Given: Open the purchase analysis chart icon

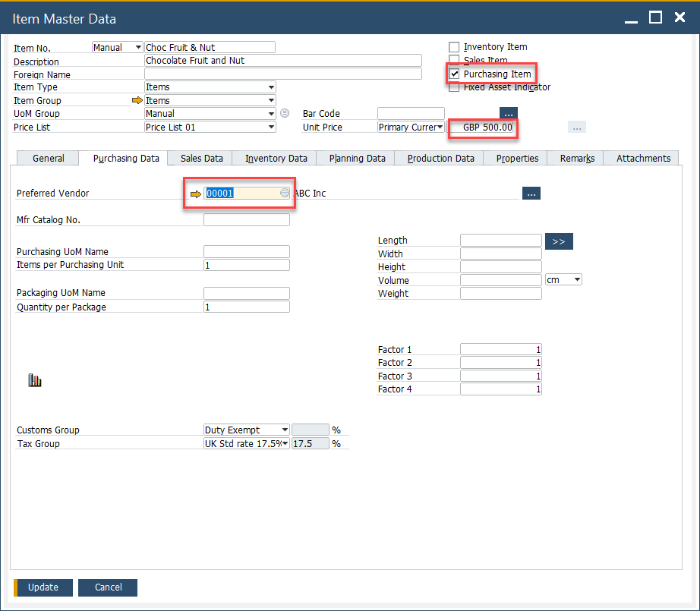Looking at the screenshot, I should (35, 380).
